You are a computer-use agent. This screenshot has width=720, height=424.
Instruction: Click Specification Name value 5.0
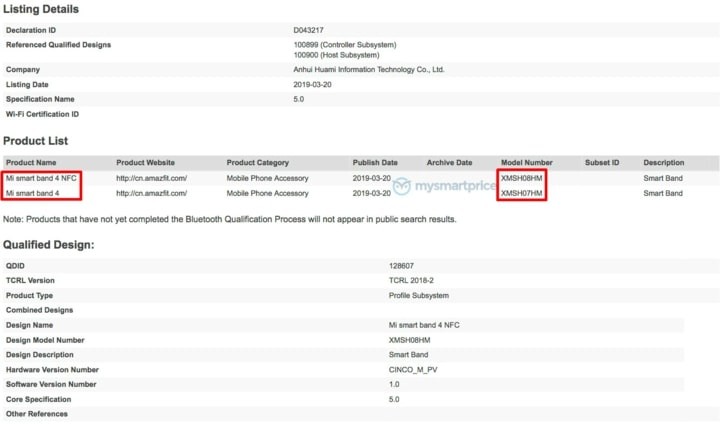[x=298, y=99]
